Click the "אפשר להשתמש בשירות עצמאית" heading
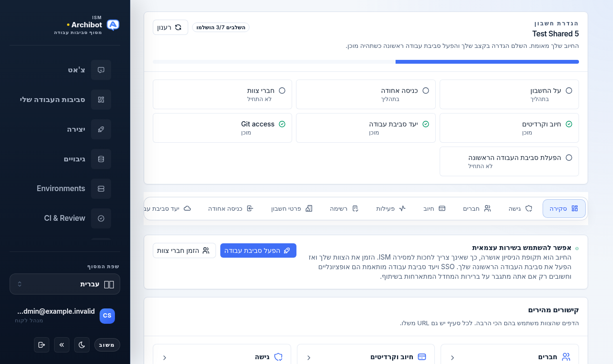 522,248
